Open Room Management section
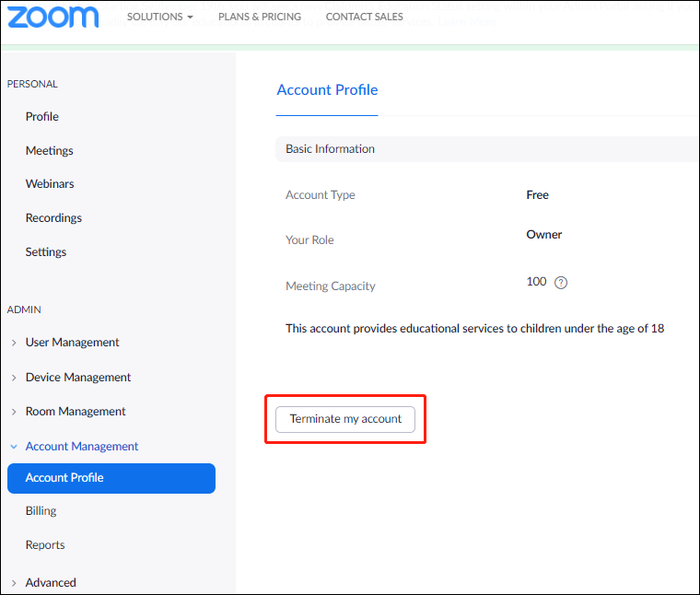This screenshot has height=595, width=700. pos(76,411)
